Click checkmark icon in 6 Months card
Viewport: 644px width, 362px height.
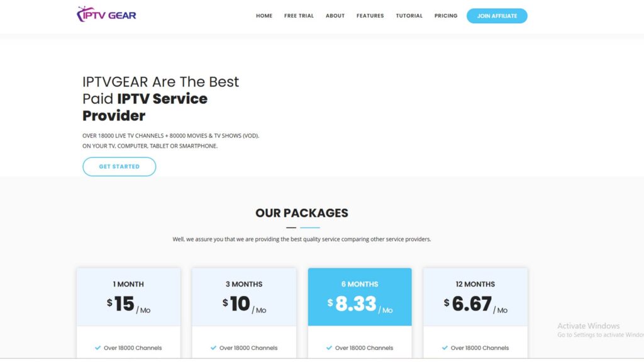point(329,348)
